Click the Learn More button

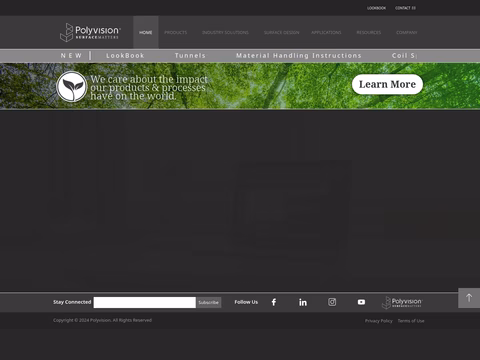(x=387, y=84)
